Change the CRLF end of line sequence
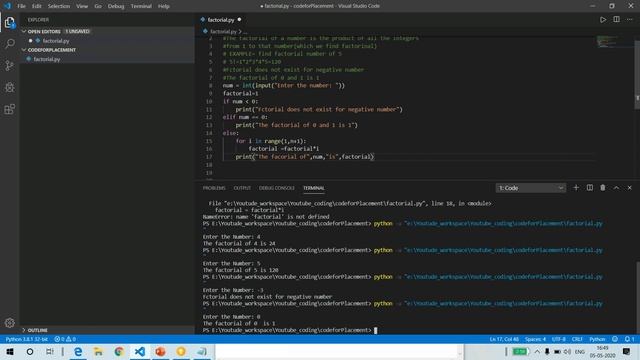Viewport: 640px width, 360px height. [577, 339]
